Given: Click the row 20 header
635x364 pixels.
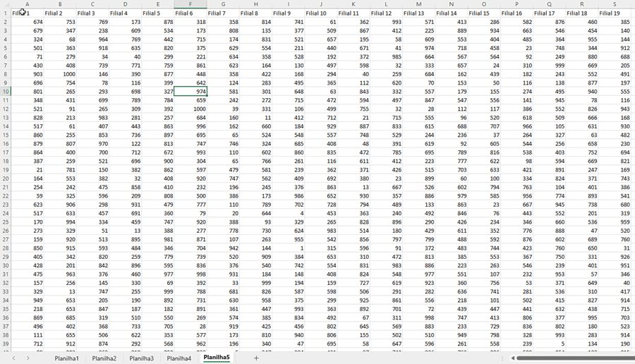Looking at the screenshot, I should 5,178.
